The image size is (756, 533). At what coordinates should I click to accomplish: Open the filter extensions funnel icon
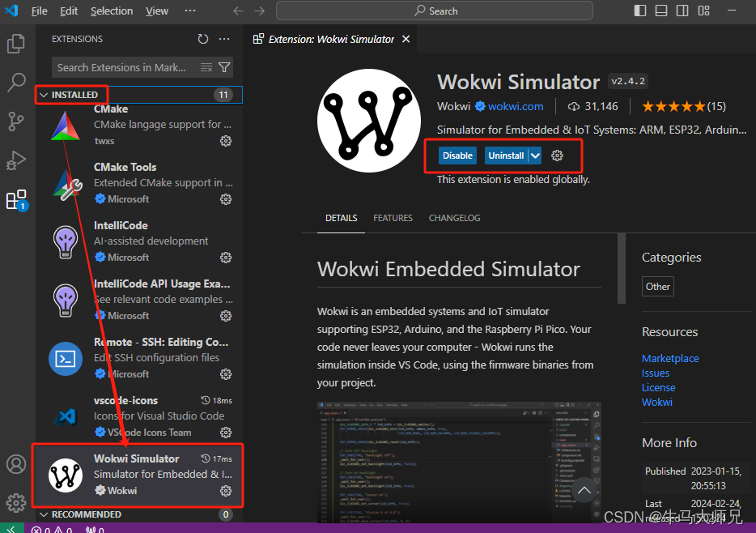coord(224,67)
